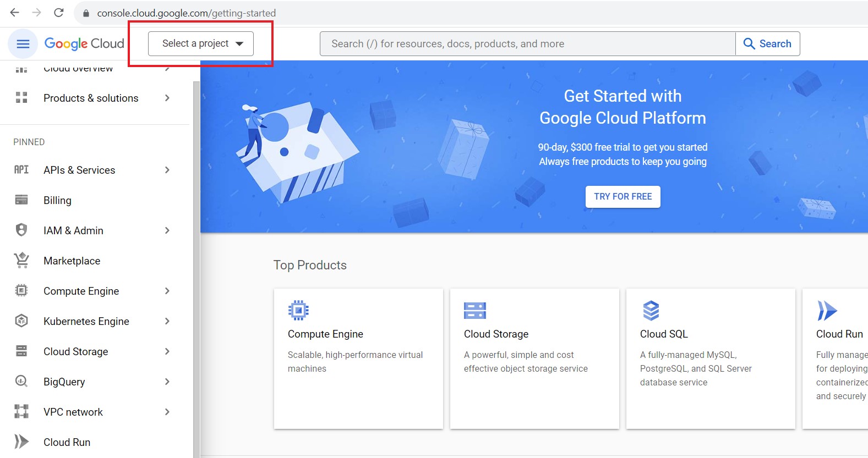868x458 pixels.
Task: Click the sidebar vertical scrollbar
Action: [196, 269]
